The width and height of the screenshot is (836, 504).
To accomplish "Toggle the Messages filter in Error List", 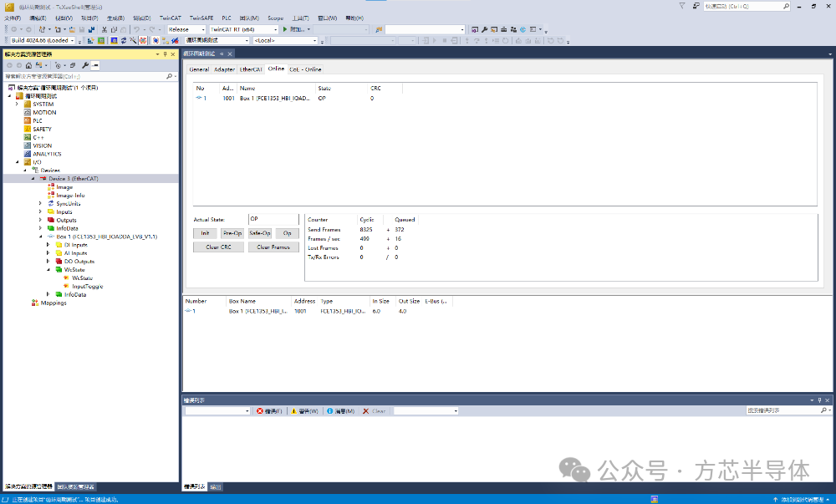I will [x=341, y=411].
